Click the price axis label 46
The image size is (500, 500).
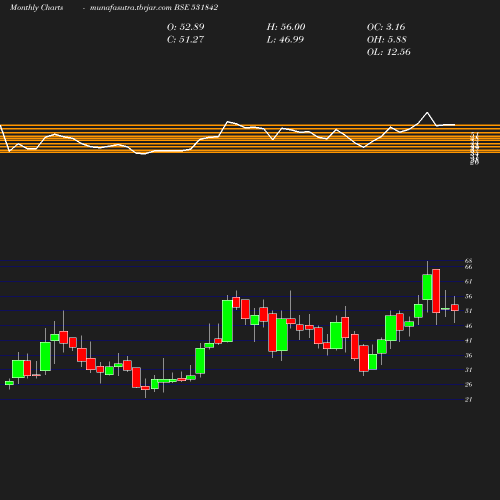coord(468,326)
